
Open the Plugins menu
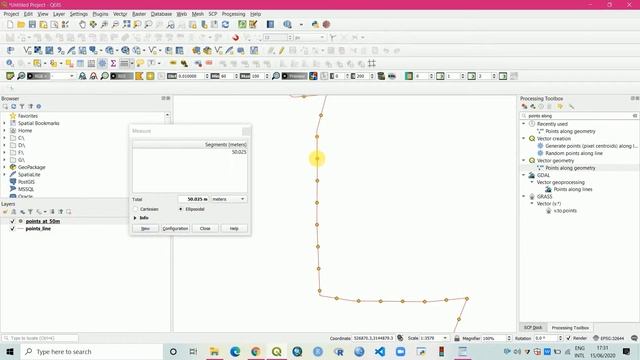(x=100, y=14)
